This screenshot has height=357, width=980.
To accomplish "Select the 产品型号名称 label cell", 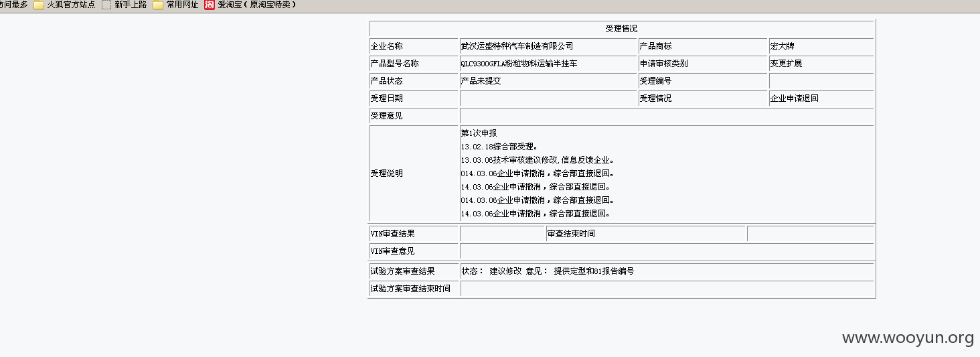I will (414, 64).
